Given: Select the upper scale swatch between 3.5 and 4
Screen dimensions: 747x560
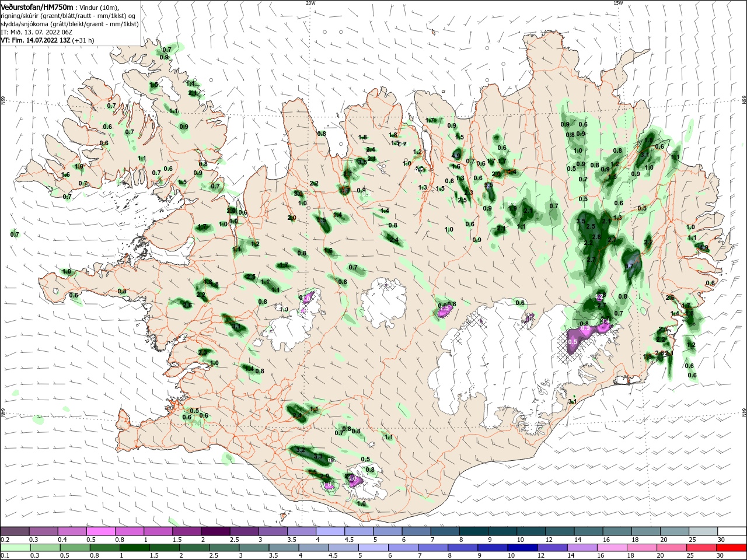Looking at the screenshot, I should [302, 532].
